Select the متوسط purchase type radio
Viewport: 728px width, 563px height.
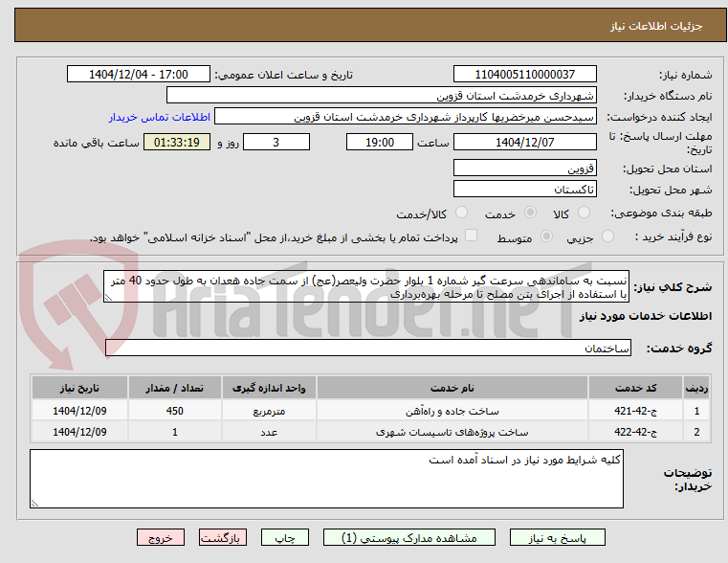tap(546, 236)
